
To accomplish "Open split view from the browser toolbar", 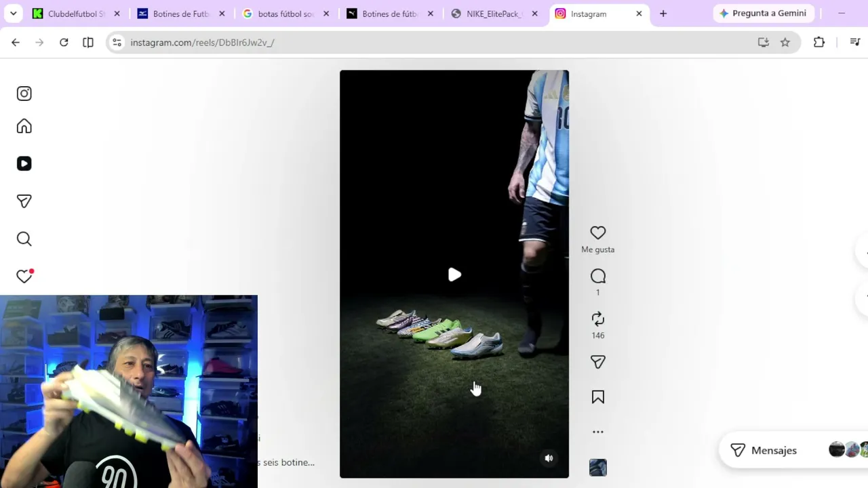I will (88, 42).
